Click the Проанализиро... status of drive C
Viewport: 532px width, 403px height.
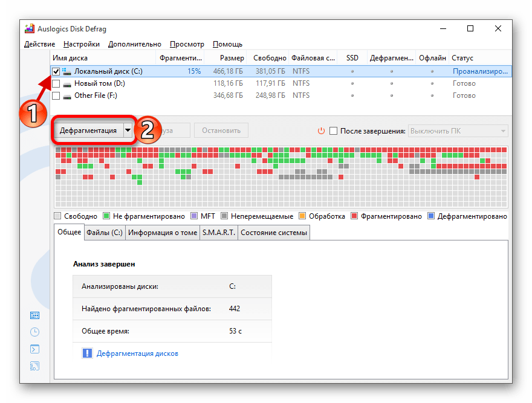[480, 71]
